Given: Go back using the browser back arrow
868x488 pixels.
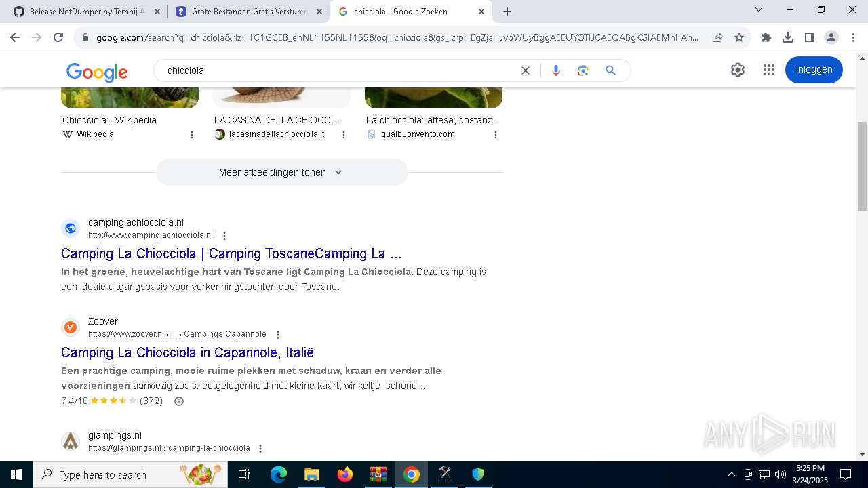Looking at the screenshot, I should (15, 37).
